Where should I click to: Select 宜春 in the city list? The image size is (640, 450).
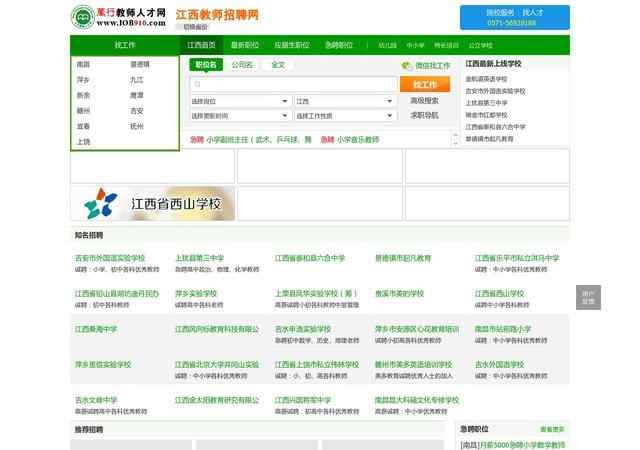(x=83, y=126)
